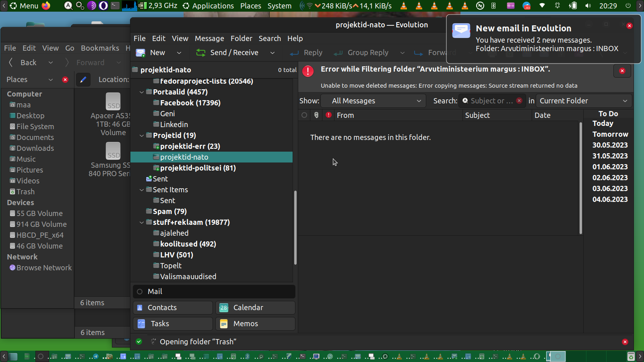The image size is (644, 362).
Task: Collapse the Projetid folder tree
Action: coord(142,136)
